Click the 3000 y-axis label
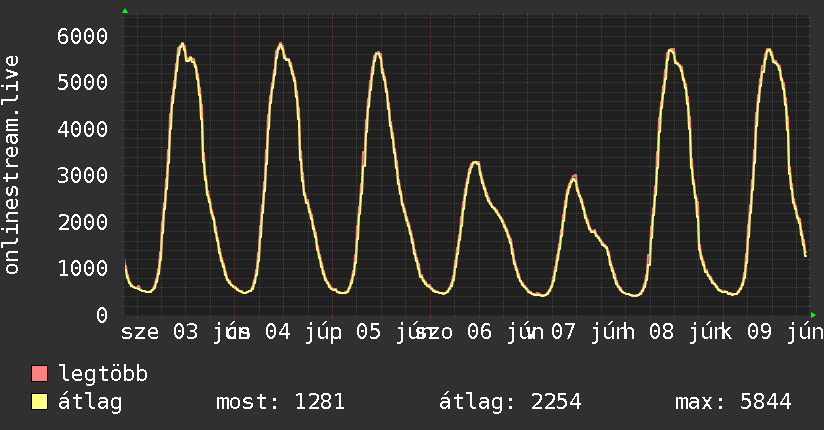This screenshot has width=824, height=430. coord(83,175)
